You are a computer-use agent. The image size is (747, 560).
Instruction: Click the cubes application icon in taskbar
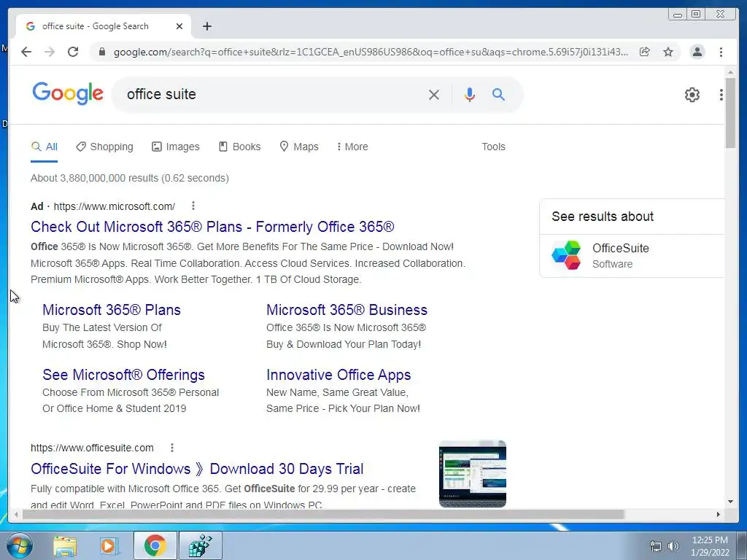coord(200,545)
